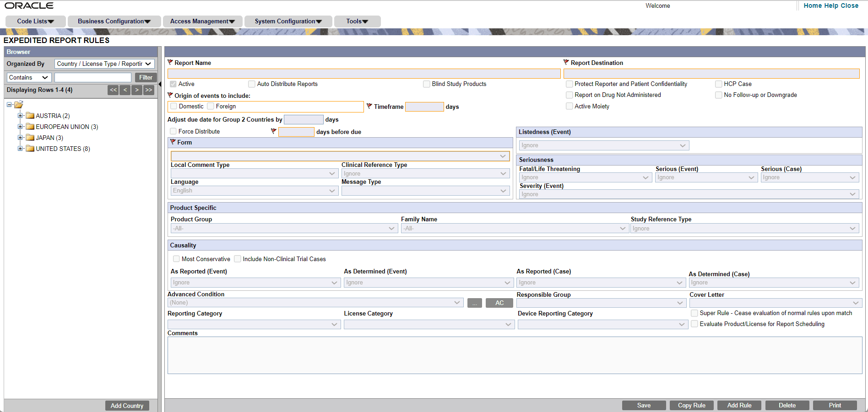Open the advanced condition browse (...) icon
868x412 pixels.
coord(474,302)
